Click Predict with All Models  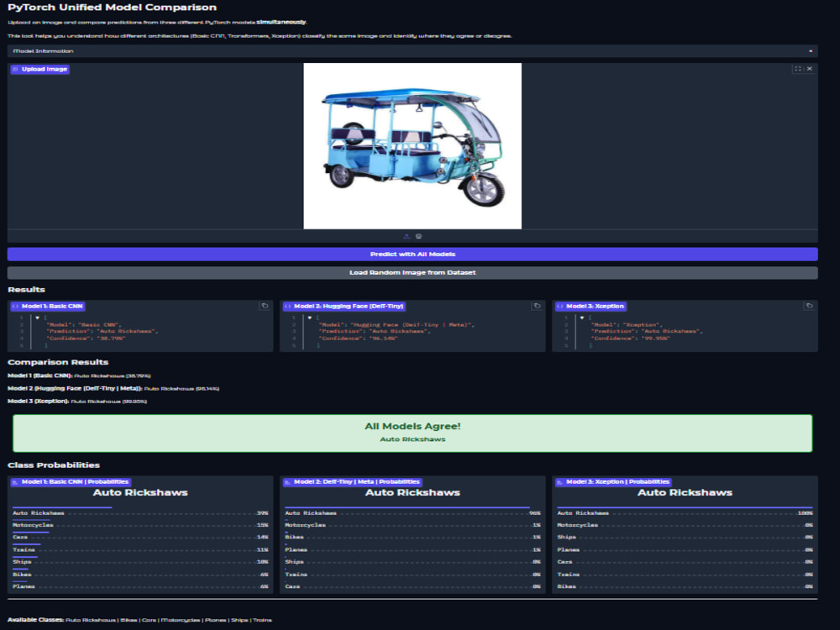pyautogui.click(x=412, y=254)
